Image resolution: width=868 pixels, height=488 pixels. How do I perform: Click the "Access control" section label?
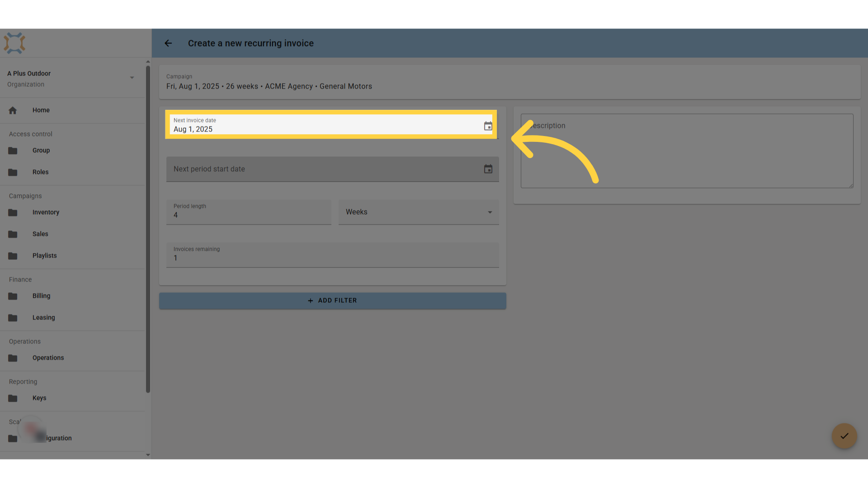point(31,134)
